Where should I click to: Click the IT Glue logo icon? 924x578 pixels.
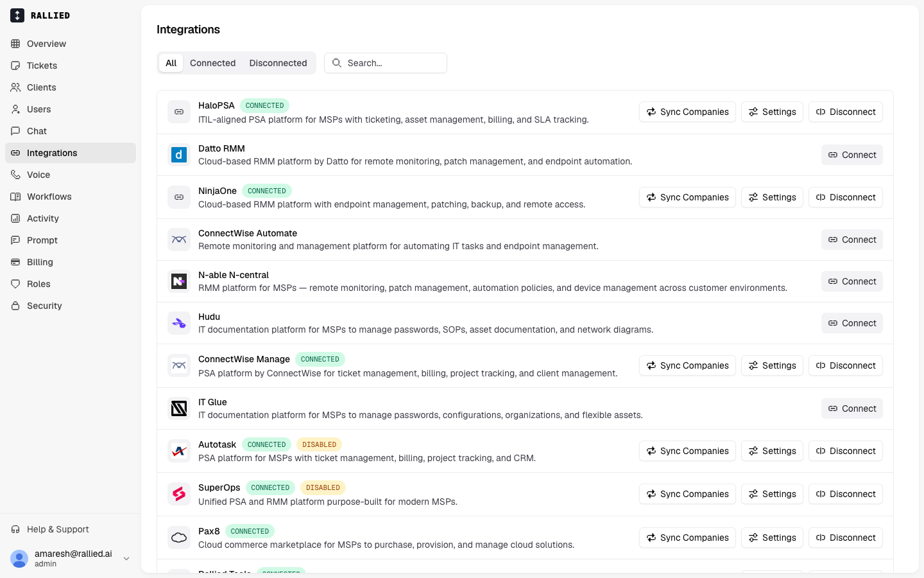coord(179,408)
